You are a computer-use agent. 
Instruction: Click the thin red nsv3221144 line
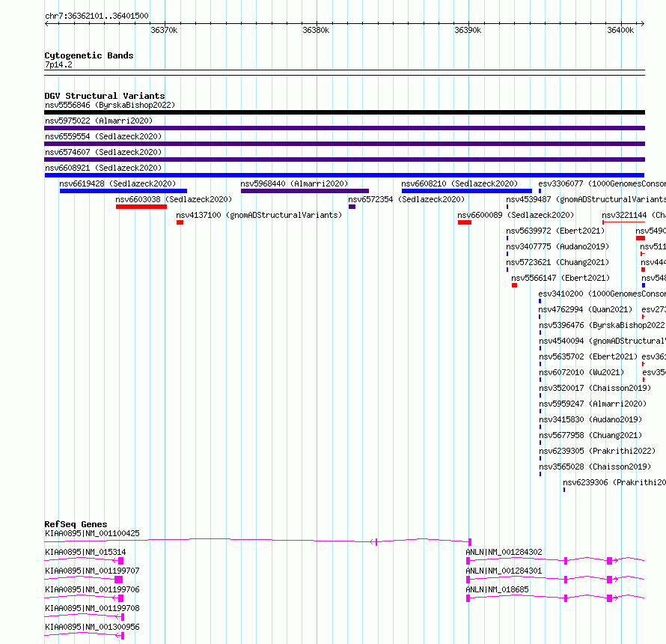click(x=623, y=222)
